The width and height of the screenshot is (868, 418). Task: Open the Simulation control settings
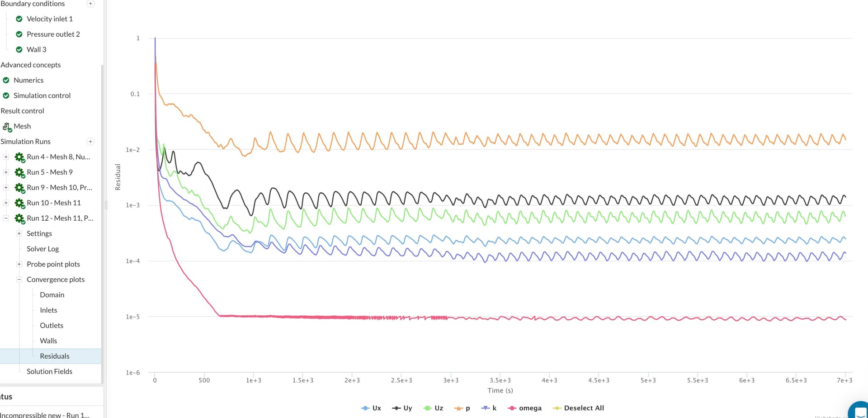click(x=42, y=95)
